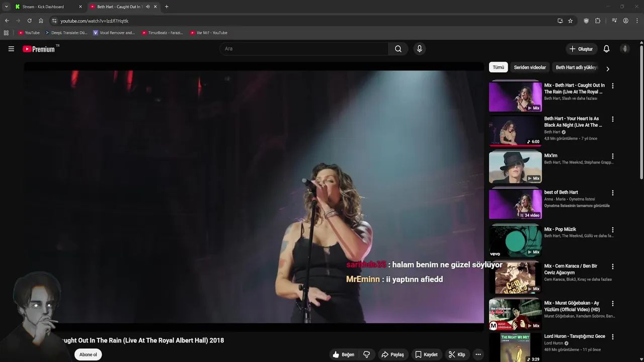This screenshot has width=644, height=362.
Task: Open Lord Huron - Tanıştığımız Gece title
Action: (575, 336)
